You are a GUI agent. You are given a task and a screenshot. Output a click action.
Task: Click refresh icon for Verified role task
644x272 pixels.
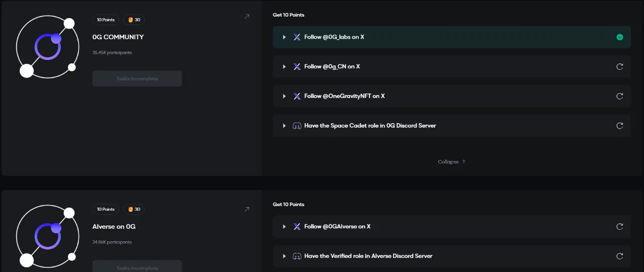[619, 256]
